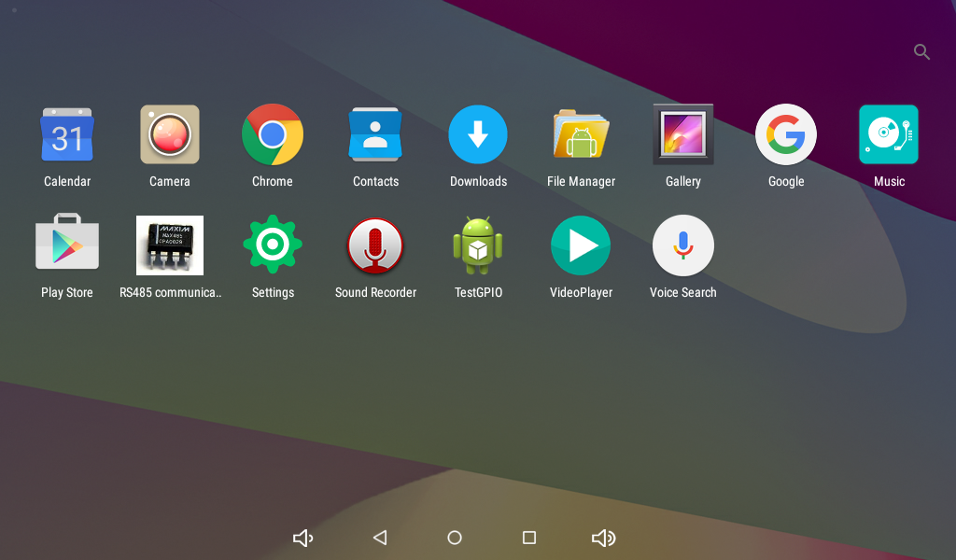Open the TestGPIO app
The height and width of the screenshot is (560, 956).
[478, 245]
